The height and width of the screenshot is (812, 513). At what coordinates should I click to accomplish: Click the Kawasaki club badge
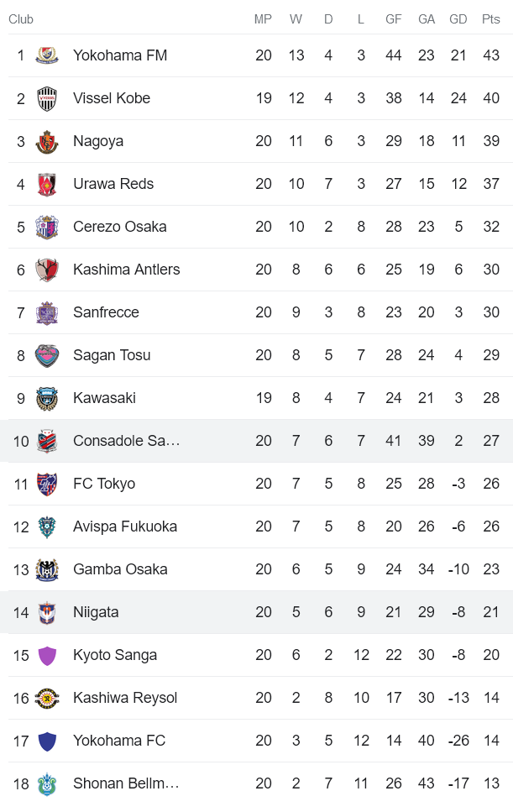point(48,398)
